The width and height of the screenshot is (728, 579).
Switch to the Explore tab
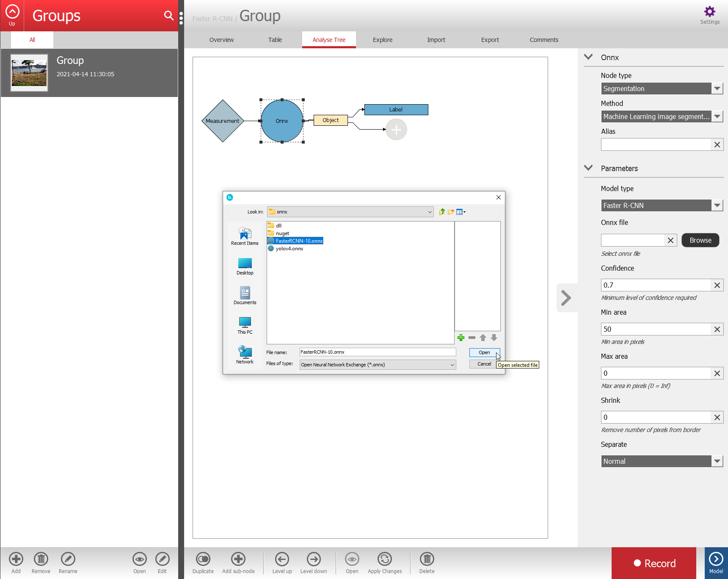tap(382, 40)
